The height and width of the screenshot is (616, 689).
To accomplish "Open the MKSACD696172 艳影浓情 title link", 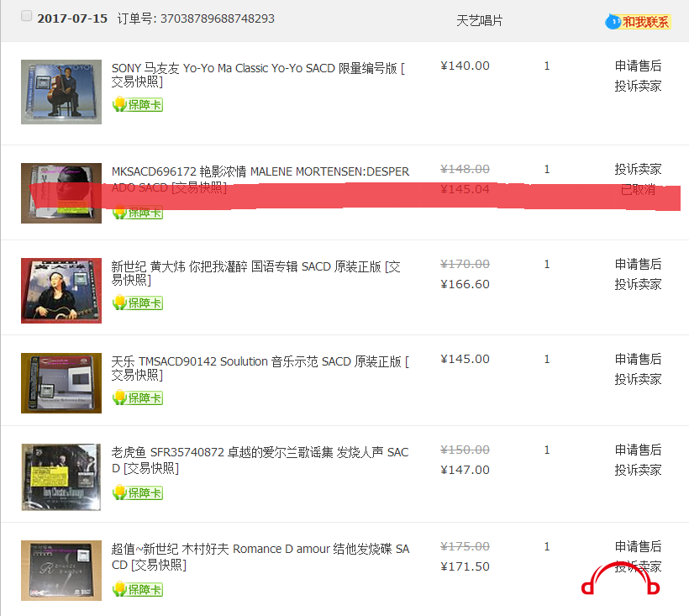I will [x=260, y=179].
